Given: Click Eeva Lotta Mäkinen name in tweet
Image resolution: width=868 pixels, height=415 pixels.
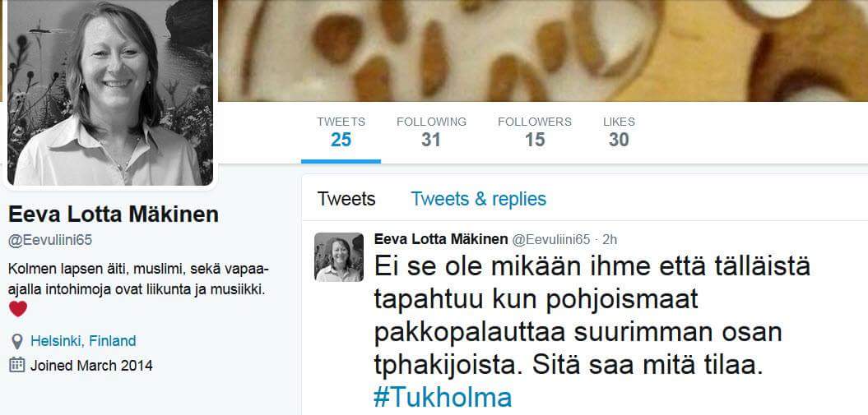Looking at the screenshot, I should [441, 239].
